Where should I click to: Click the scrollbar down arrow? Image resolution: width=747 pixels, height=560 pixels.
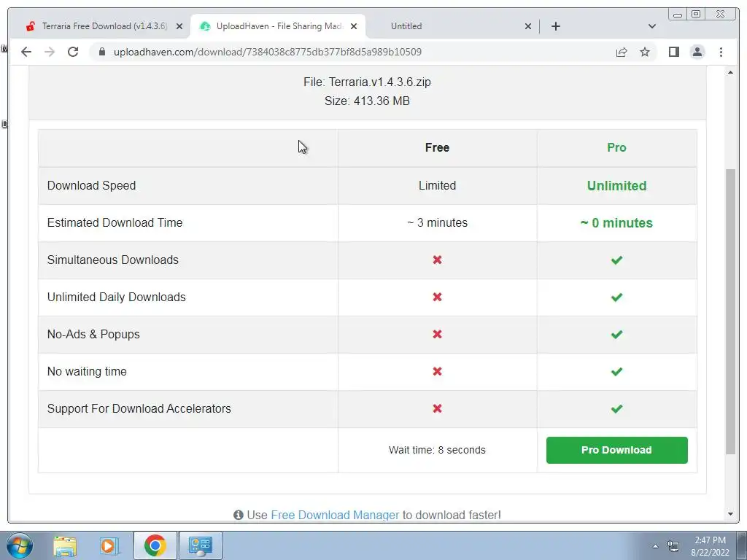click(x=730, y=514)
